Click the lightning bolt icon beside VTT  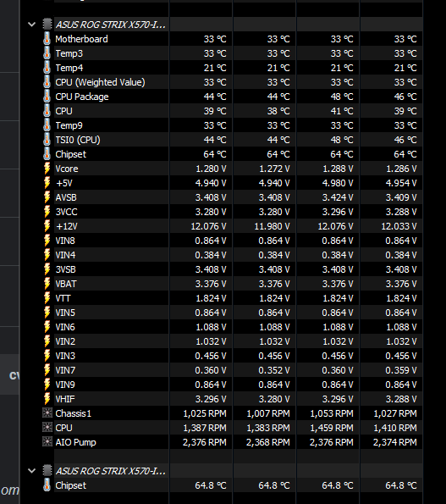pos(47,298)
